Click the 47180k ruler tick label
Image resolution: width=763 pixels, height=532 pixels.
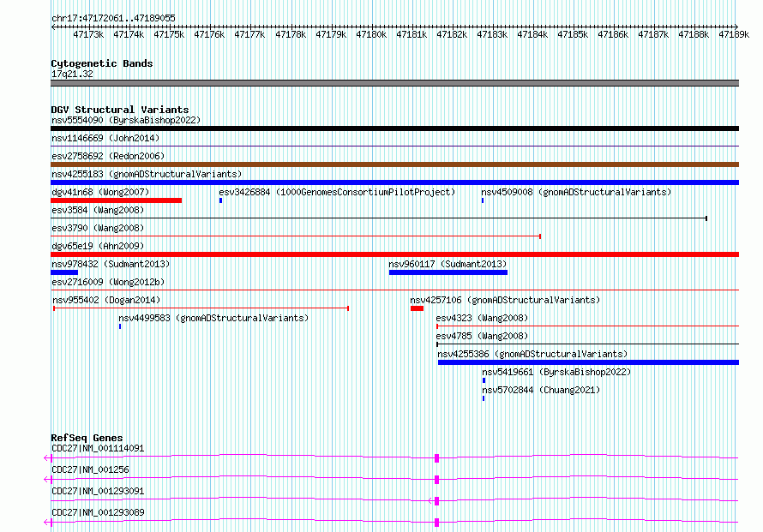click(x=371, y=34)
